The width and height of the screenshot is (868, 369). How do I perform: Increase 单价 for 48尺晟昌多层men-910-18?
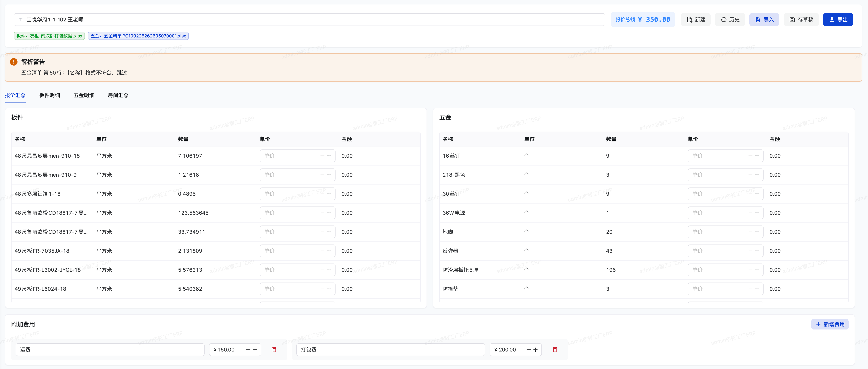click(329, 156)
